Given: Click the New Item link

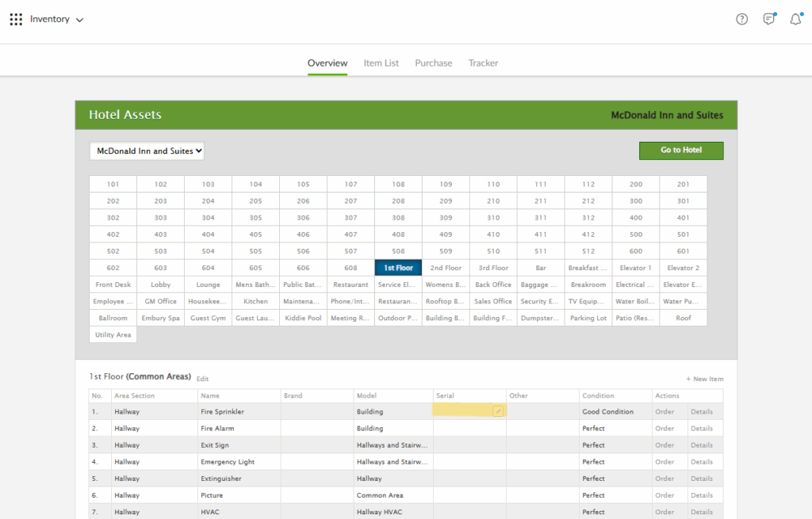Looking at the screenshot, I should [x=705, y=380].
